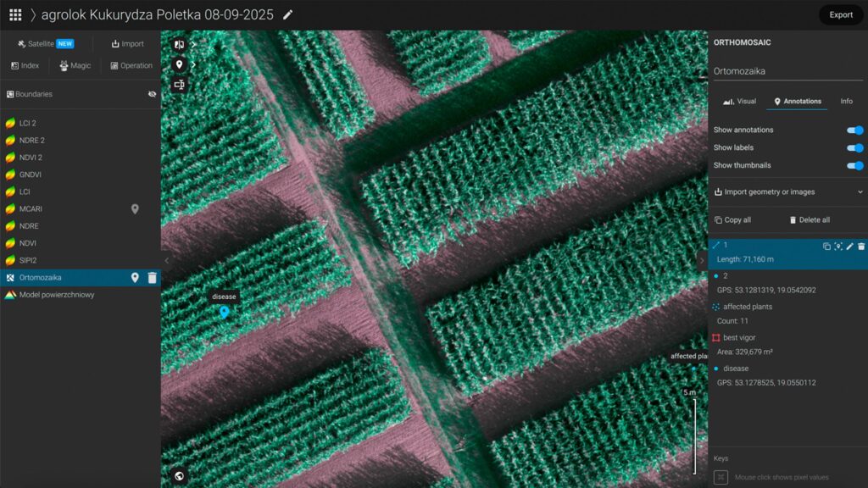
Task: Edit the project name with pencil icon
Action: coord(288,14)
